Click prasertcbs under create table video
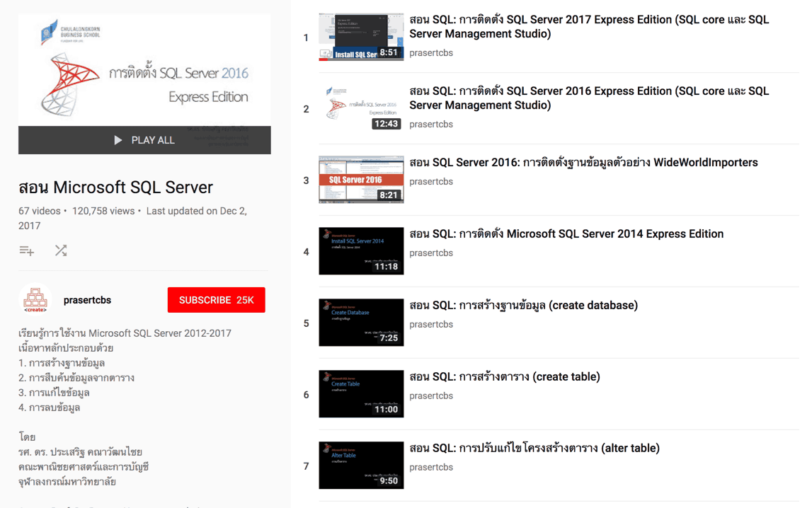The height and width of the screenshot is (508, 812). click(431, 396)
